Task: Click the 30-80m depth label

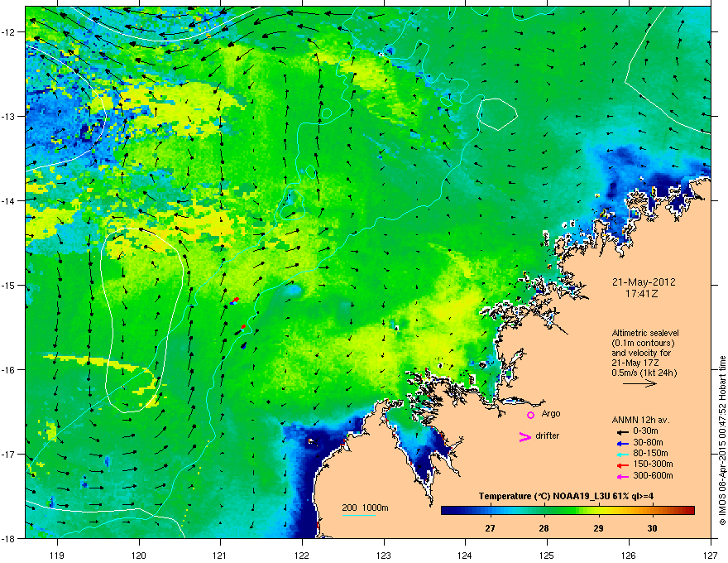Action: point(648,442)
